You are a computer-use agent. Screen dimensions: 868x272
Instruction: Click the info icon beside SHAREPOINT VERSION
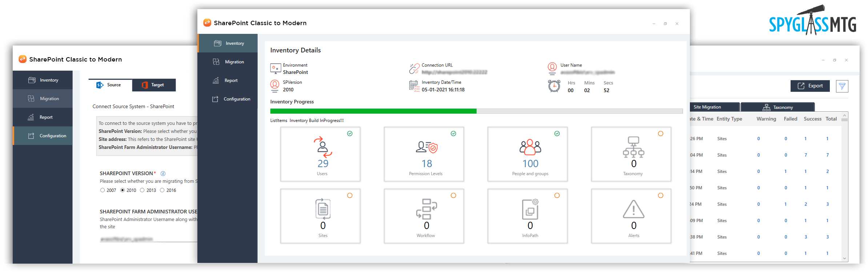[163, 174]
